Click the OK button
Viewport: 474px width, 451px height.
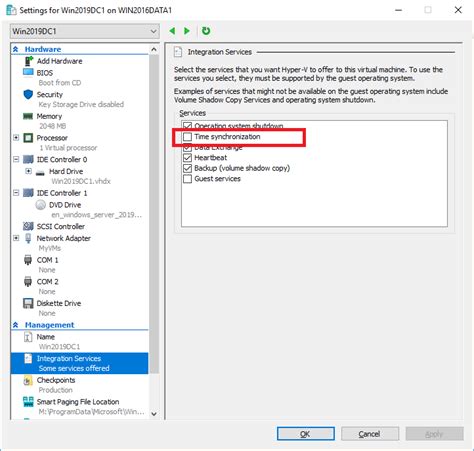tap(306, 434)
